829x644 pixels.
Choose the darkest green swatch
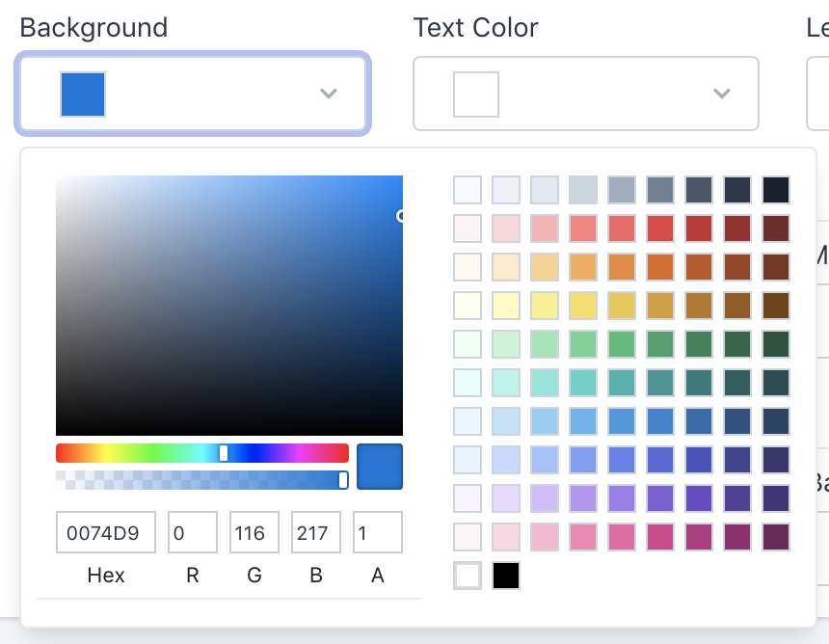coord(776,344)
